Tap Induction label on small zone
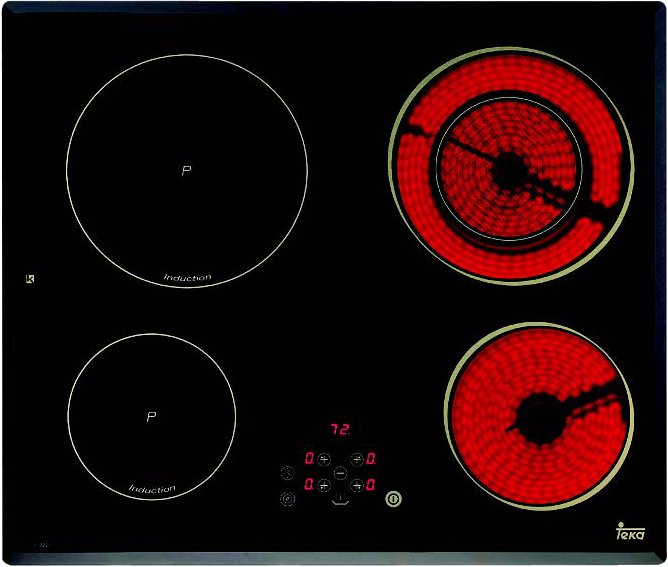 click(x=152, y=489)
